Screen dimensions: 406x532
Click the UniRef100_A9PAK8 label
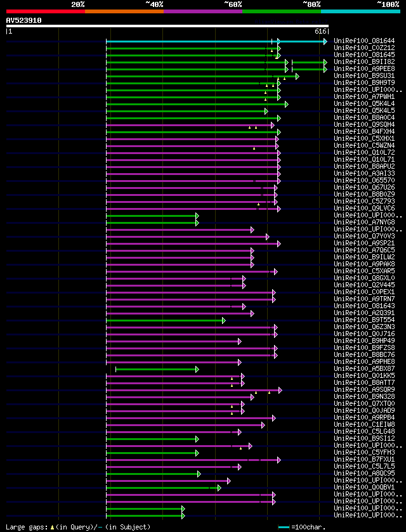[x=364, y=264]
